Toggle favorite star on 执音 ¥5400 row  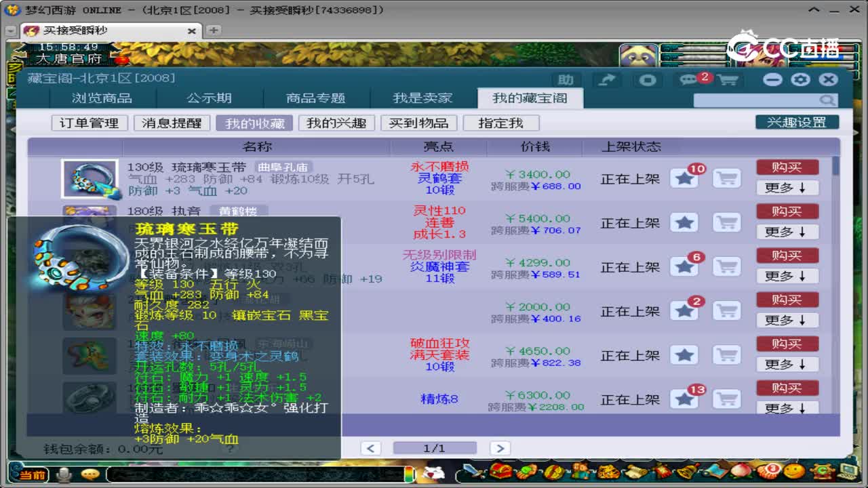(685, 223)
